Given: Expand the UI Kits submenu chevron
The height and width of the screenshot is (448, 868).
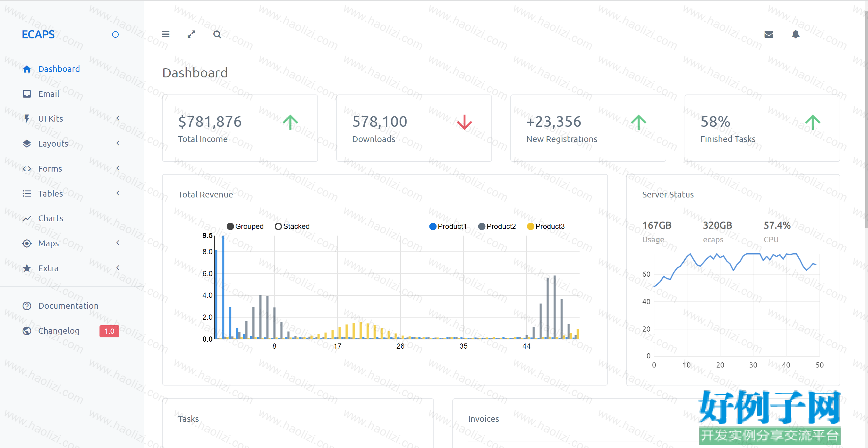Looking at the screenshot, I should 118,118.
